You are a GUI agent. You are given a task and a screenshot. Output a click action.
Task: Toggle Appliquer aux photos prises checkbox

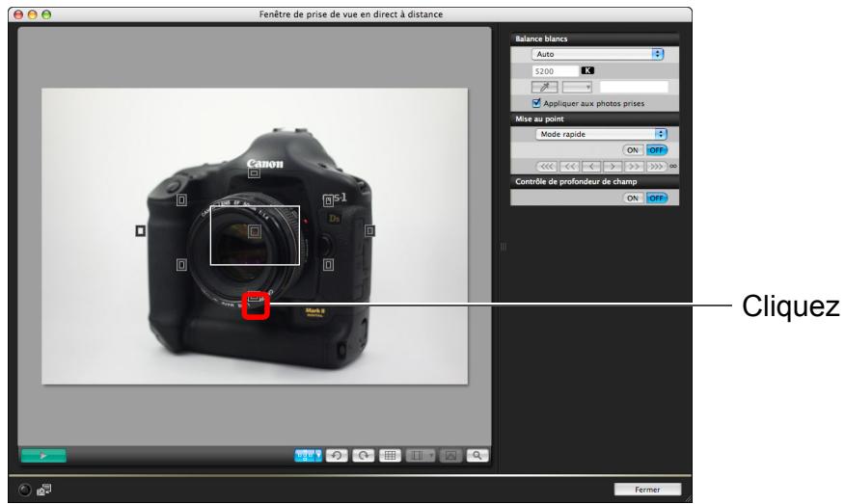click(x=536, y=103)
